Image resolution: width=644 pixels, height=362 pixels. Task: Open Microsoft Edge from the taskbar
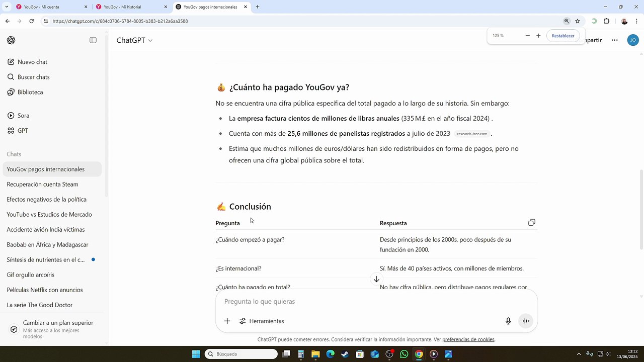point(330,354)
